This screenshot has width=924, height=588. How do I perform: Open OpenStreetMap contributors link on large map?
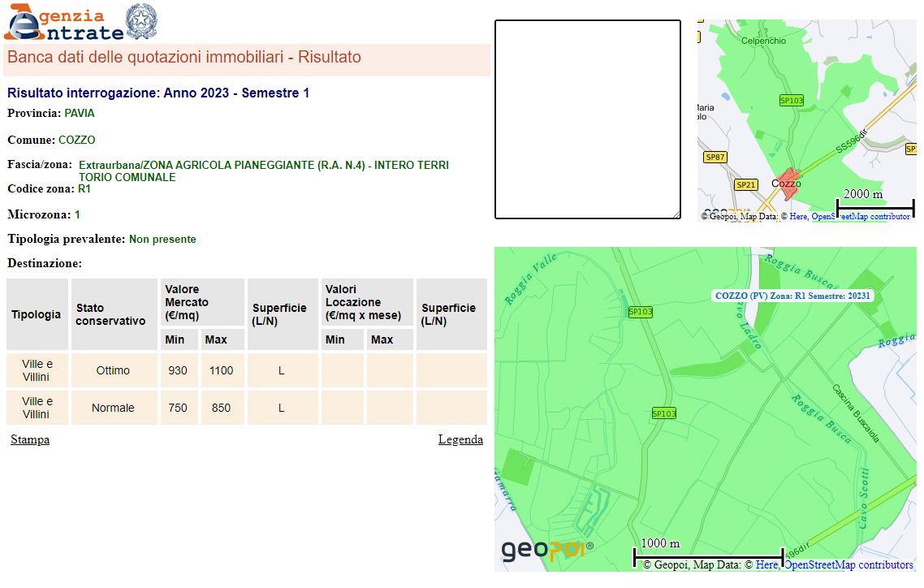coord(848,564)
